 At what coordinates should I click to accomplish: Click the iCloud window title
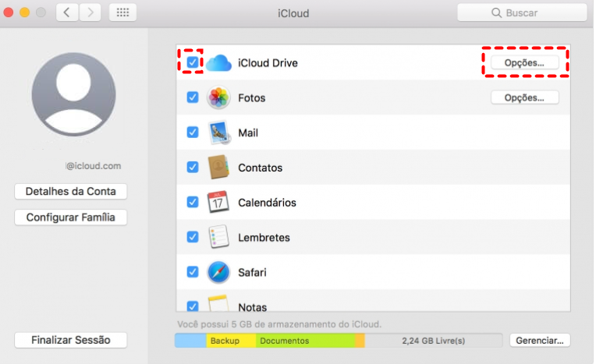(x=293, y=13)
